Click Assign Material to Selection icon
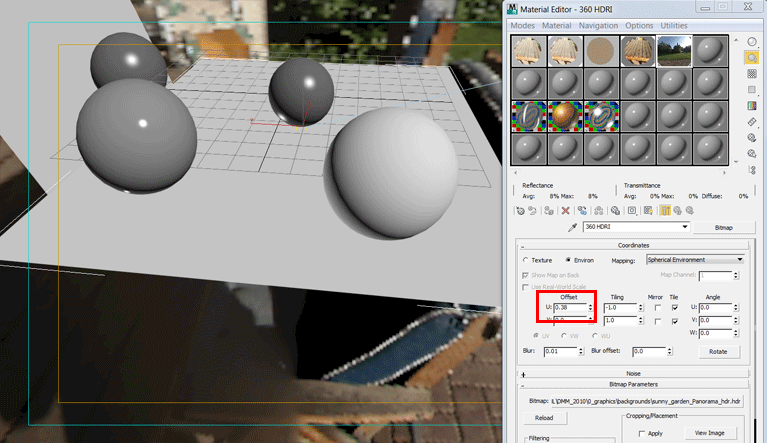The image size is (767, 443). (x=549, y=211)
